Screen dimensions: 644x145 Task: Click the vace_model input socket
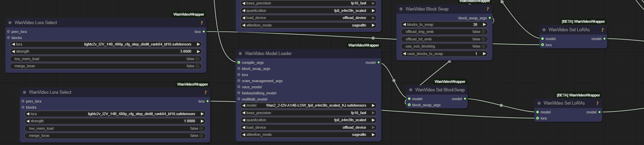239,87
